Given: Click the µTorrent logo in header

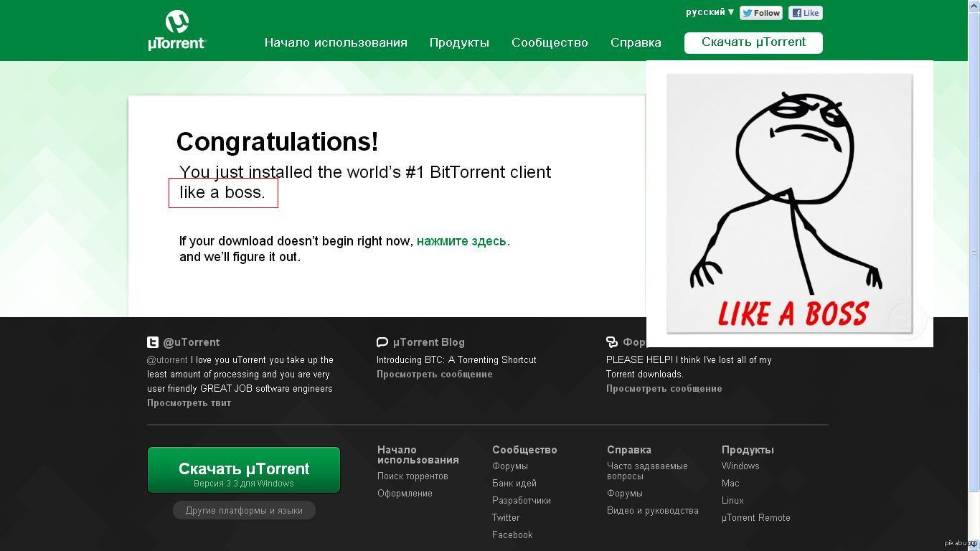Looking at the screenshot, I should pos(176,30).
